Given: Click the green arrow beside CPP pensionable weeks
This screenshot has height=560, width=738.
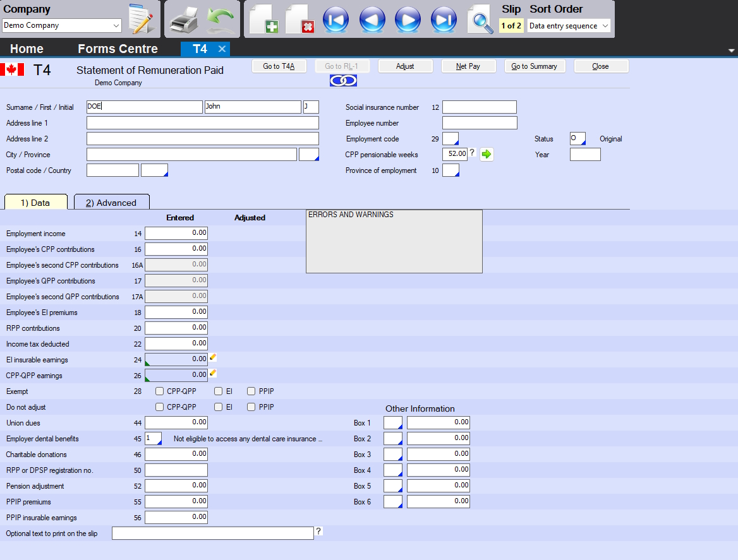Looking at the screenshot, I should click(487, 154).
